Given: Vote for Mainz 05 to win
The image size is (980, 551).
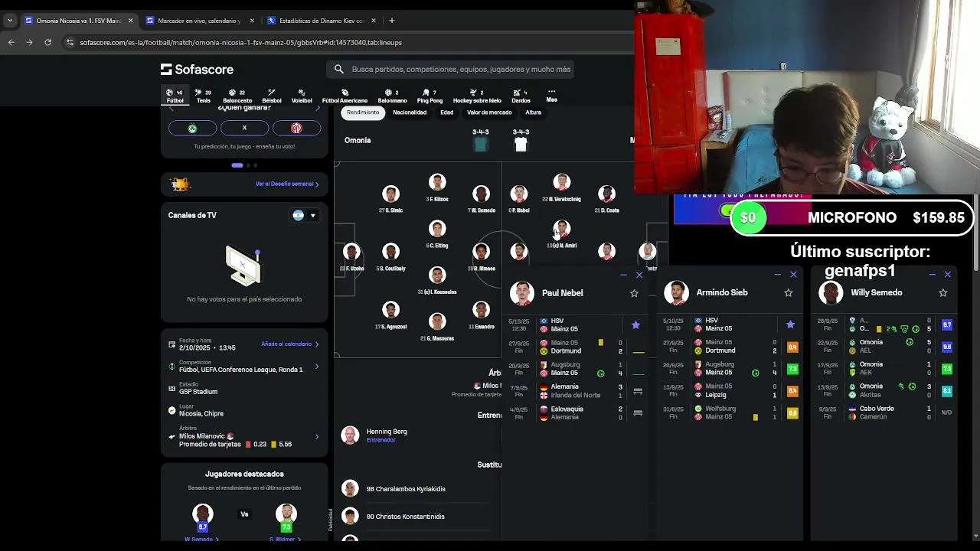Looking at the screenshot, I should [296, 129].
